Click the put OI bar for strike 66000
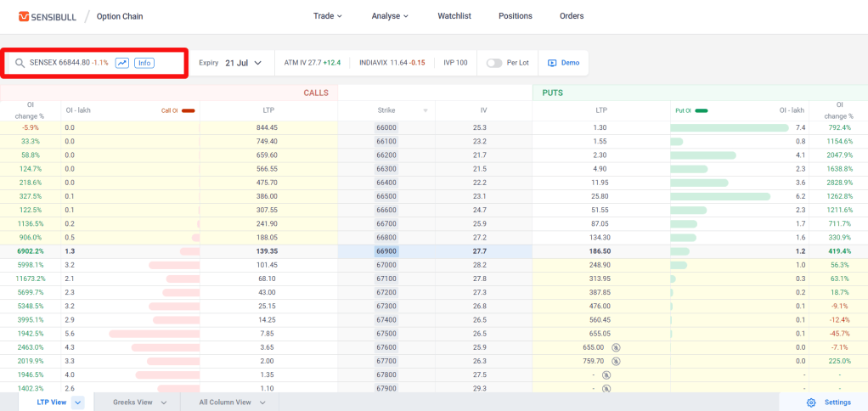This screenshot has height=411, width=868. 729,127
